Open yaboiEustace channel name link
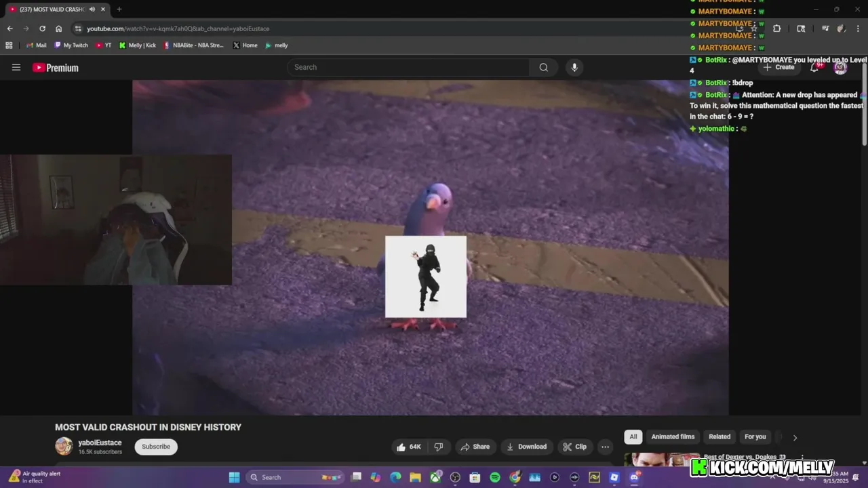868x488 pixels. 100,443
